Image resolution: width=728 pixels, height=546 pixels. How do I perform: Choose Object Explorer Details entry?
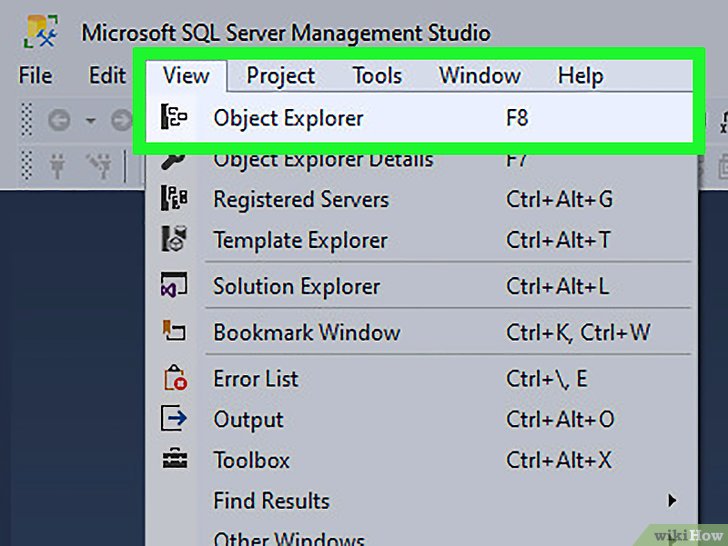click(422, 160)
